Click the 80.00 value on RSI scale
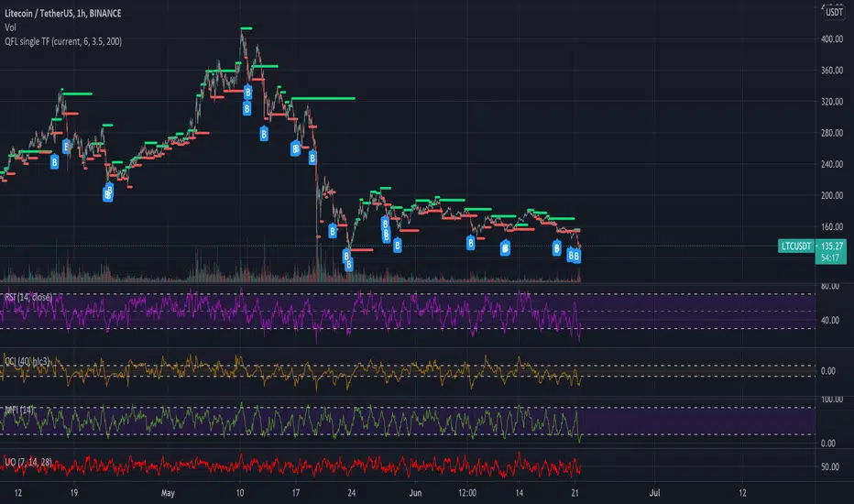Image resolution: width=854 pixels, height=504 pixels. (830, 286)
